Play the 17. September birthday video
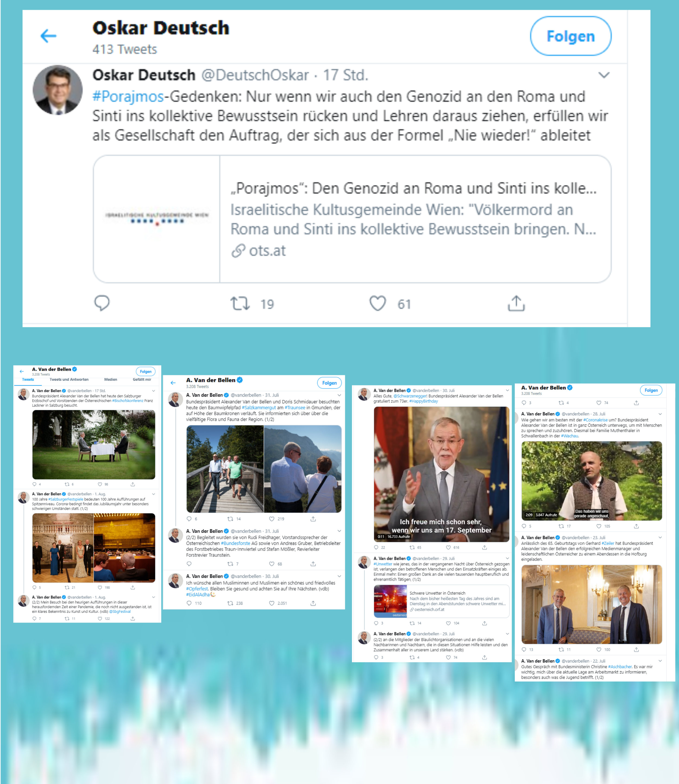This screenshot has height=784, width=679. [x=441, y=474]
